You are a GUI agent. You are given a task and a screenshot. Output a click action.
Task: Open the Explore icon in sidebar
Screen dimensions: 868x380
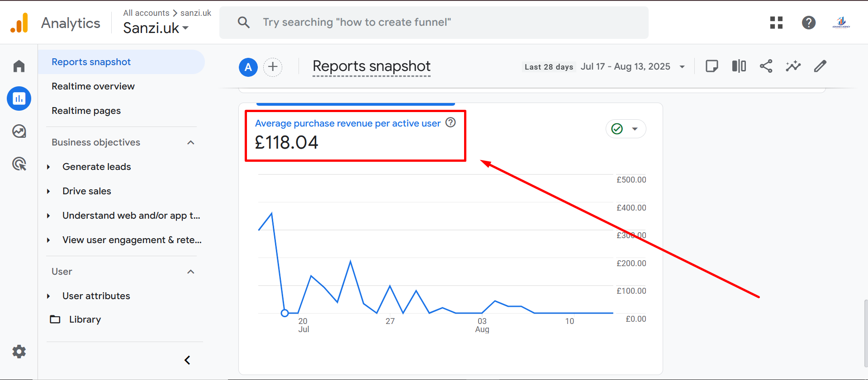click(x=19, y=131)
